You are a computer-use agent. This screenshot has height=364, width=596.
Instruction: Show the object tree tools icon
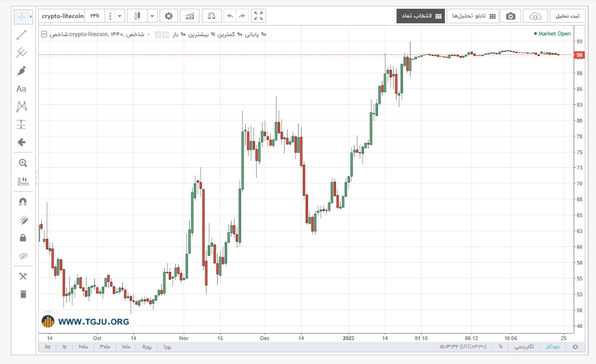(x=23, y=276)
